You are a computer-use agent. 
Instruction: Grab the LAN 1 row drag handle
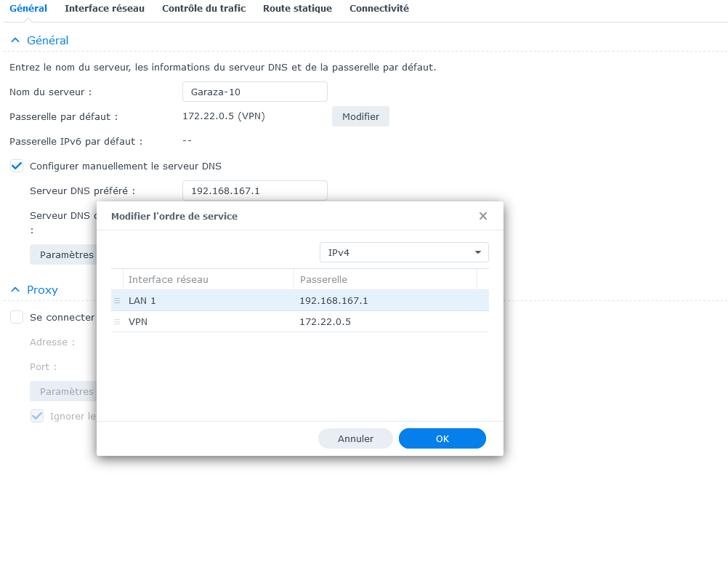(117, 300)
